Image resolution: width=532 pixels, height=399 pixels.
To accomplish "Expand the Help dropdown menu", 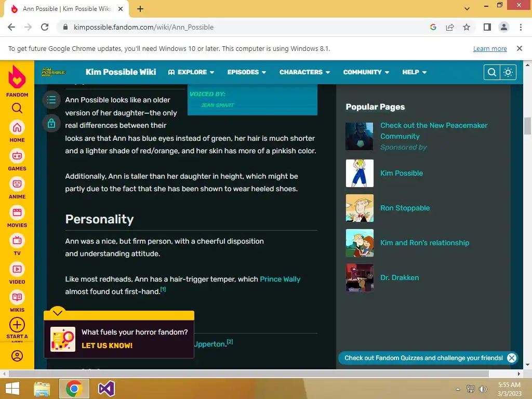I will tap(414, 72).
